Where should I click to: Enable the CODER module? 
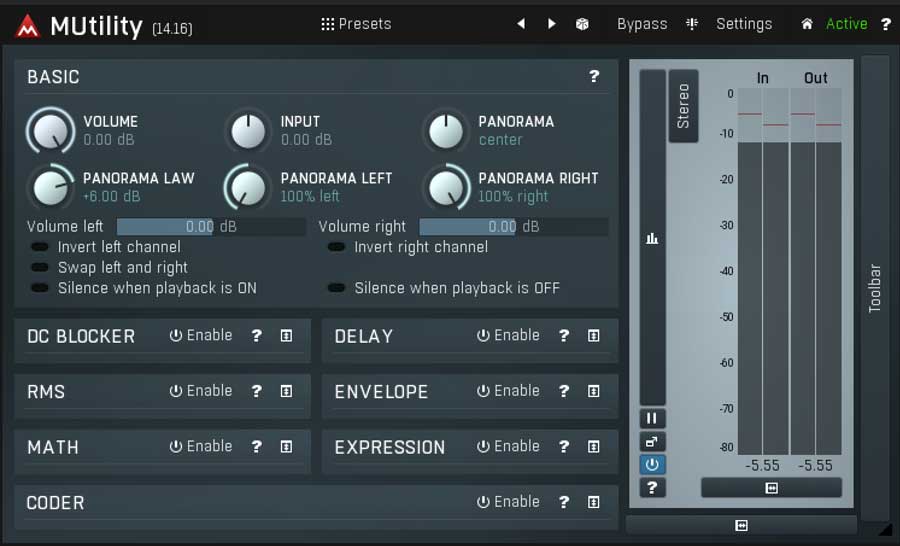pos(509,502)
